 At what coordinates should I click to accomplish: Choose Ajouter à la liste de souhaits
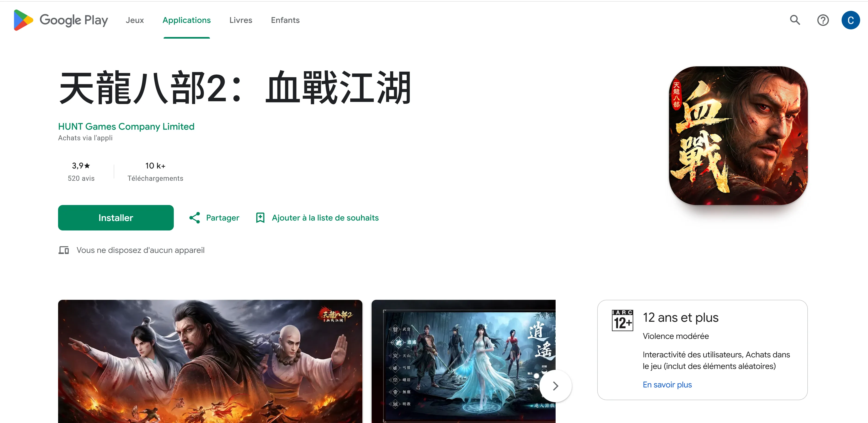325,218
